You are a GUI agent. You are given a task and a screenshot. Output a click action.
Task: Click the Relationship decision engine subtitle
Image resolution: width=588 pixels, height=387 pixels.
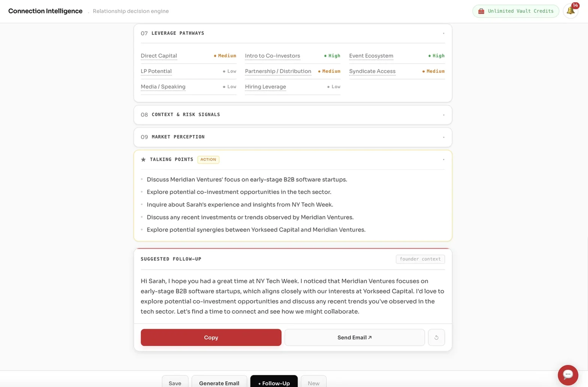point(131,11)
